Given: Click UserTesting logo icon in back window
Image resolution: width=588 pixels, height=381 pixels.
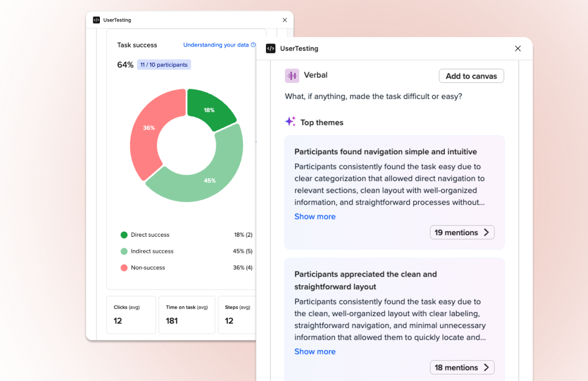Looking at the screenshot, I should click(96, 20).
